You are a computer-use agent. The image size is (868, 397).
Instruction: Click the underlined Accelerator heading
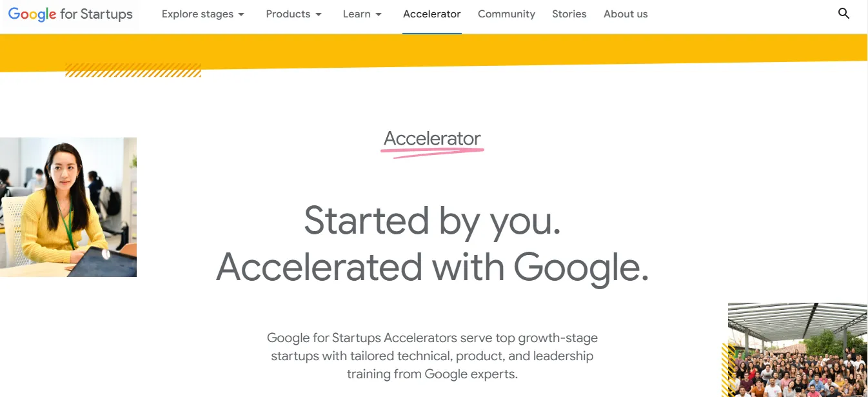tap(432, 139)
